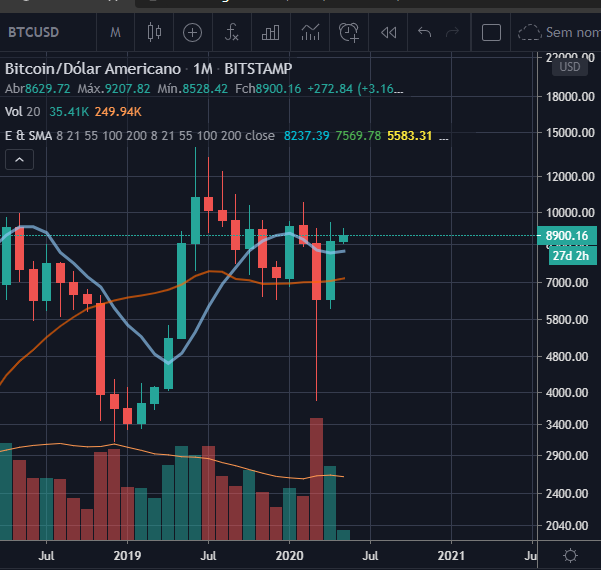Open the M timeframe interval dropdown
Image resolution: width=601 pixels, height=570 pixels.
pos(115,33)
